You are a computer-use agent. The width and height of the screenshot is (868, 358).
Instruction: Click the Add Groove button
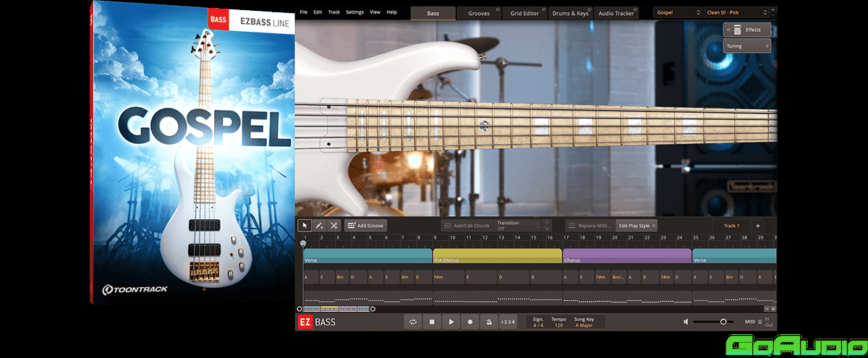pos(366,226)
